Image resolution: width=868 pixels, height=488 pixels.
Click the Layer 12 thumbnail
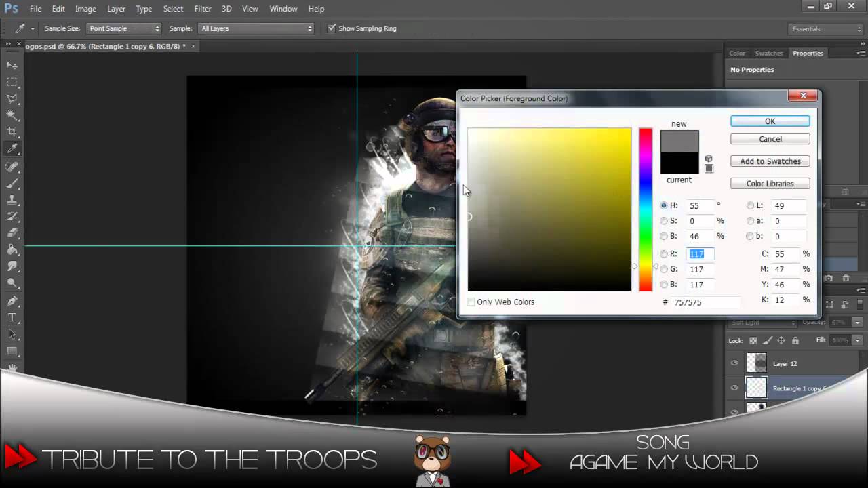point(757,363)
